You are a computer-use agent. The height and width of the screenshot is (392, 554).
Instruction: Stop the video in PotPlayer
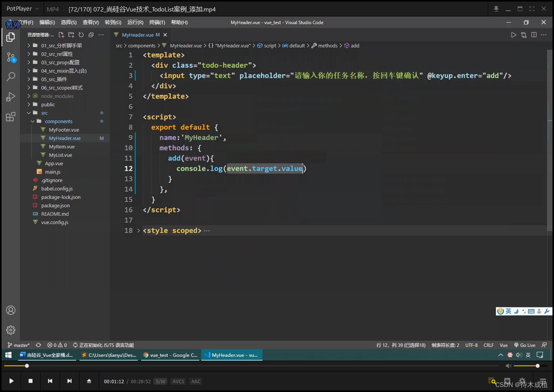[31, 381]
